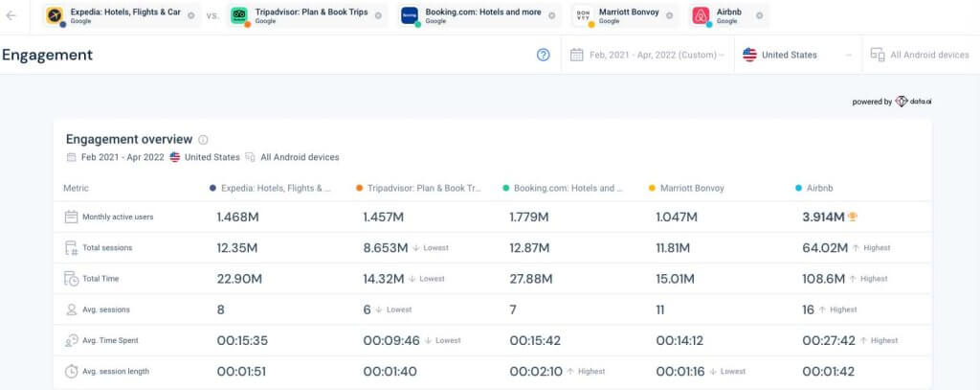Click Tripadvisor's 00:09:46 avg time spent

(x=390, y=340)
